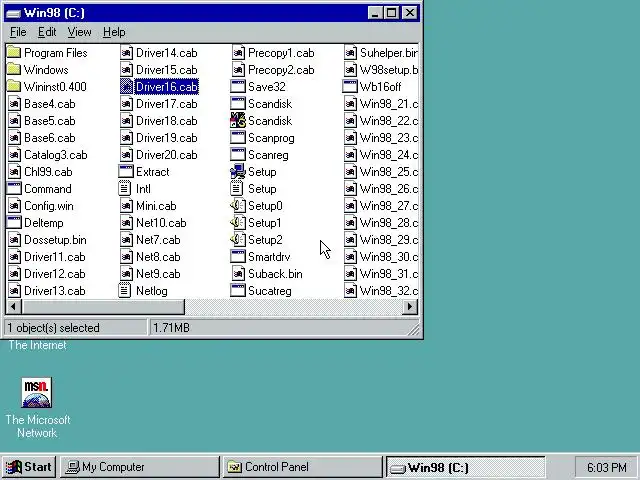Select the Scanprog file name
640x480 pixels.
tap(271, 138)
